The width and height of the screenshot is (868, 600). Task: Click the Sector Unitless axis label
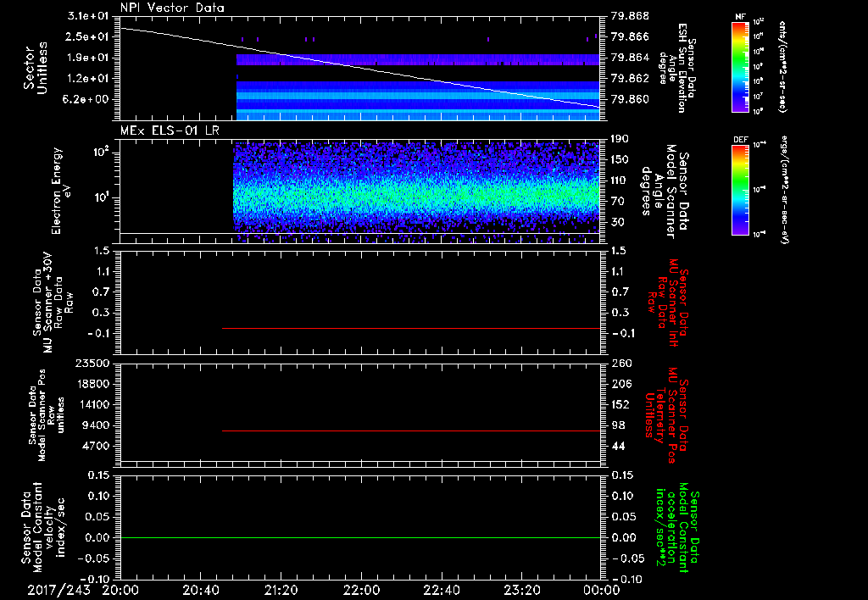pos(36,68)
